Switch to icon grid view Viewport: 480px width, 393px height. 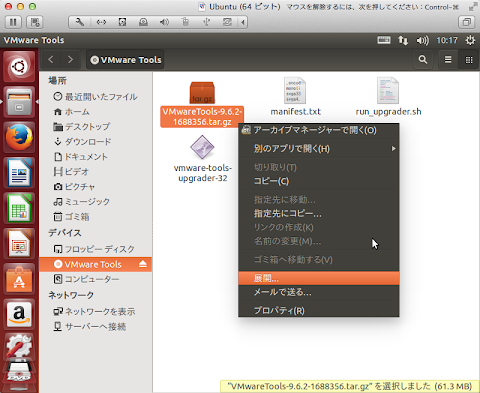(x=469, y=60)
